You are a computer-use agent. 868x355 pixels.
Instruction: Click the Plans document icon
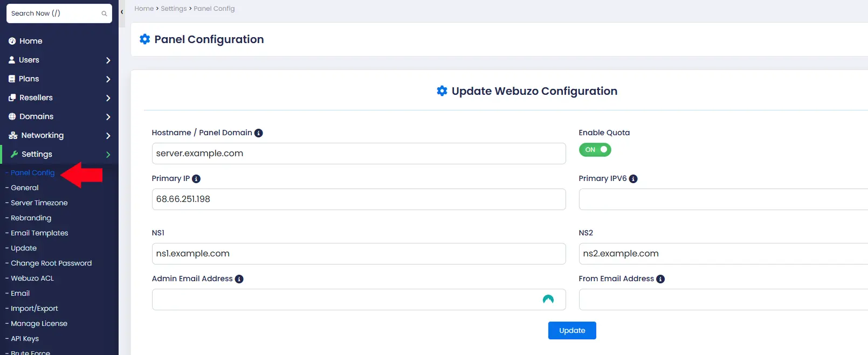(12, 79)
